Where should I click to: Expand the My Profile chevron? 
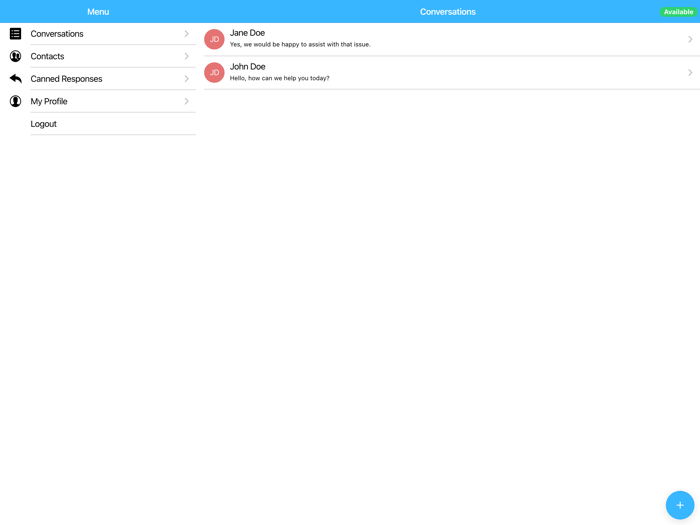click(187, 101)
